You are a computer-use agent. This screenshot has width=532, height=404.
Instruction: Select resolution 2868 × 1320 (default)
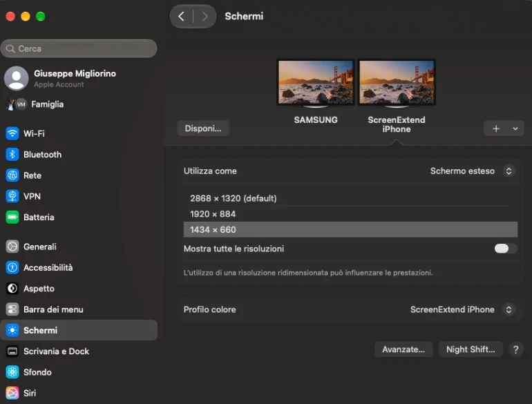pos(350,198)
